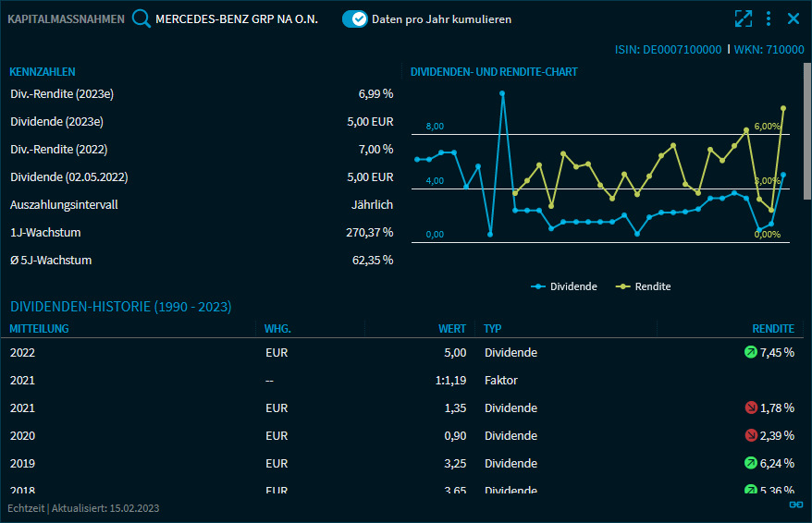Click the green up-arrow icon for 2022
812x523 pixels.
pos(750,352)
